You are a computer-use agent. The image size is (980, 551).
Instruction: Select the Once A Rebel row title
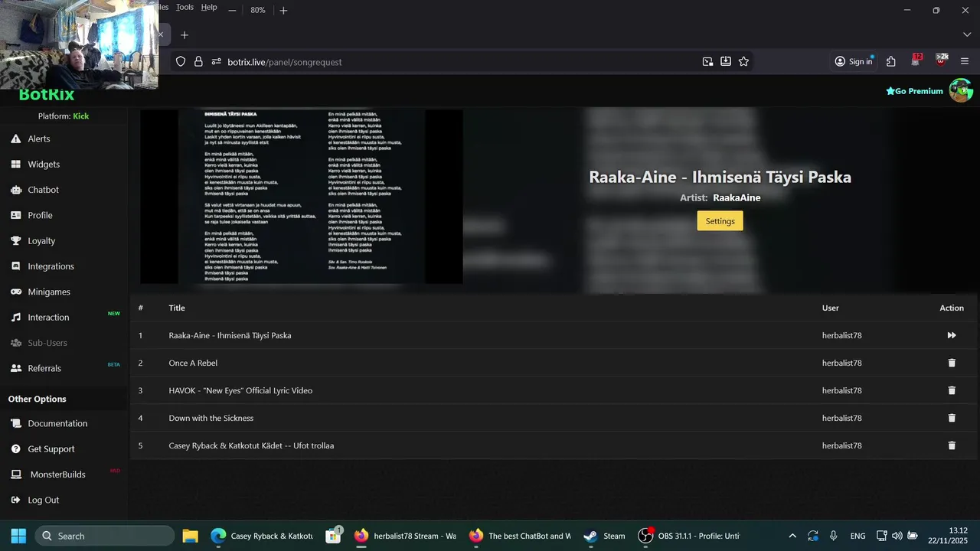pos(193,363)
